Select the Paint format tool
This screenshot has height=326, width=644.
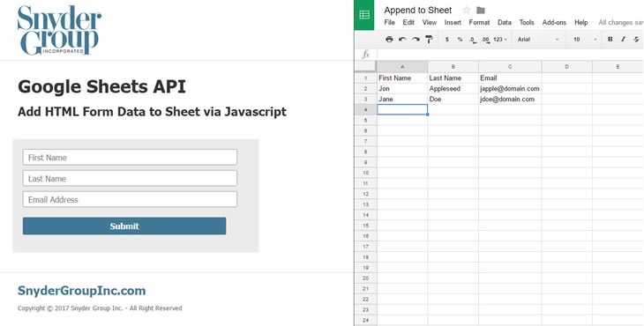click(x=429, y=40)
